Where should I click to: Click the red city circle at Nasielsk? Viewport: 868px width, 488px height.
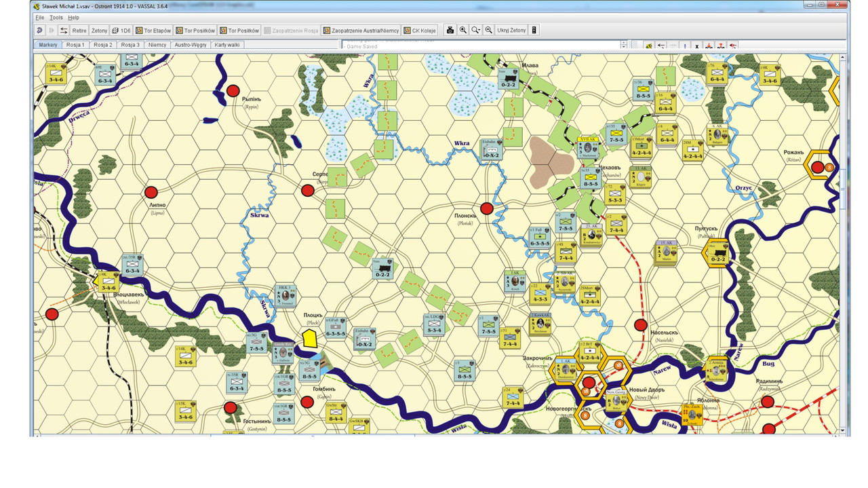click(x=640, y=326)
